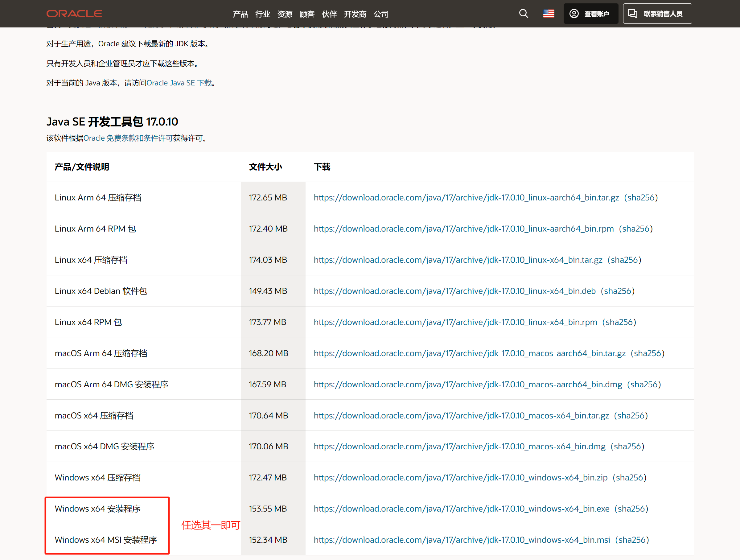The width and height of the screenshot is (740, 560).
Task: Open sha256 for Linux Arm 64 RPM
Action: coord(635,229)
